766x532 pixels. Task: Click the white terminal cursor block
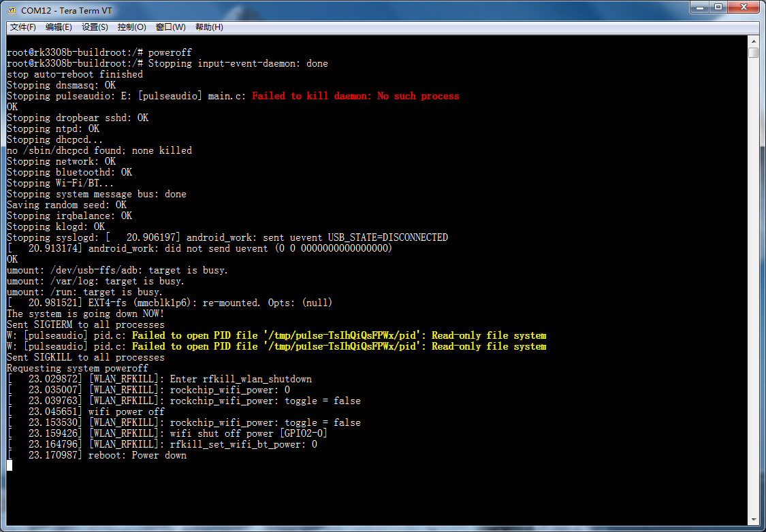coord(10,465)
